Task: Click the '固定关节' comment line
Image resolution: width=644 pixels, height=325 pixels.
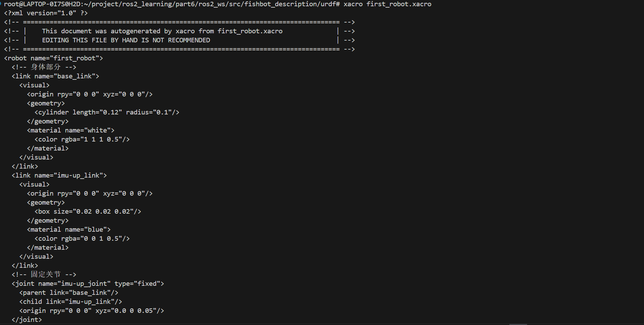Action: 44,275
